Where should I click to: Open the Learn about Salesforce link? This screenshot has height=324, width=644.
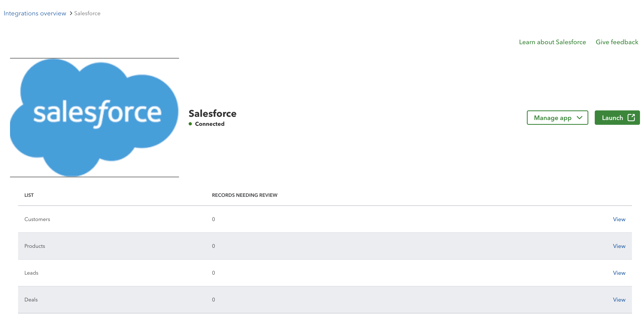[x=552, y=42]
